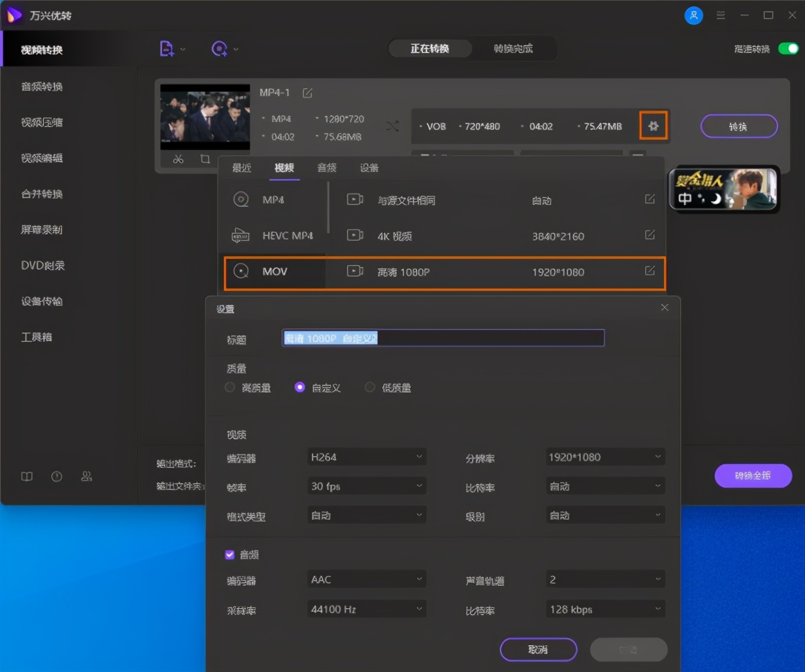The image size is (805, 672).
Task: Click the user account icon in title bar
Action: pos(694,15)
